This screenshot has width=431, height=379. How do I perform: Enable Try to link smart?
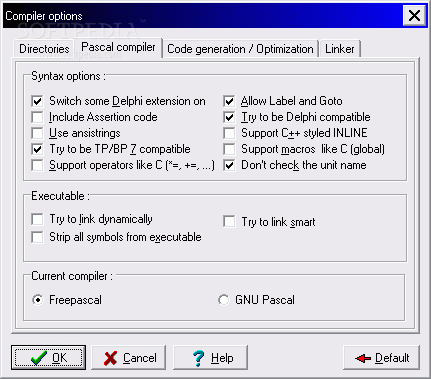tap(229, 222)
